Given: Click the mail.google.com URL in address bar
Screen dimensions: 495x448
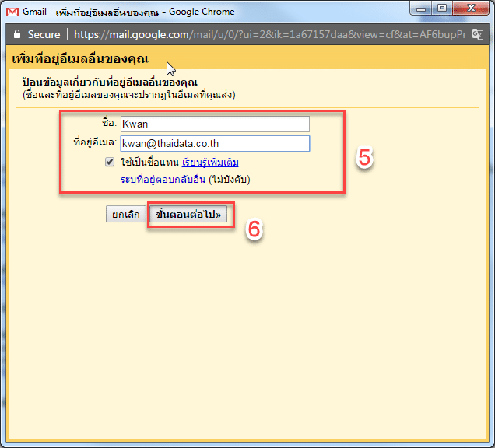Looking at the screenshot, I should pos(270,34).
